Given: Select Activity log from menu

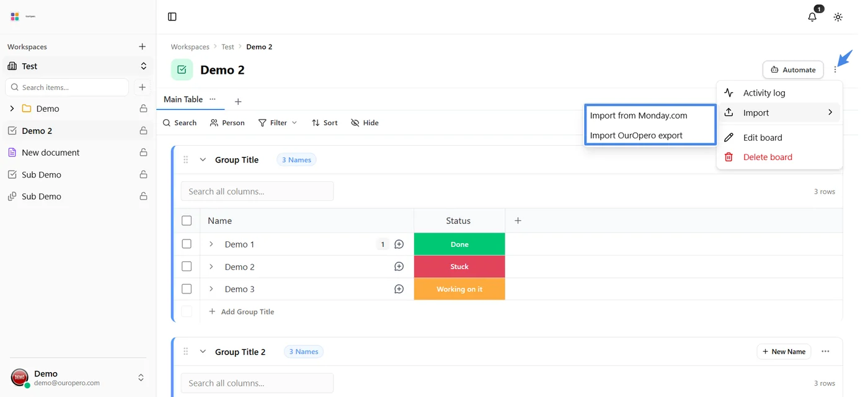Looking at the screenshot, I should pyautogui.click(x=779, y=93).
